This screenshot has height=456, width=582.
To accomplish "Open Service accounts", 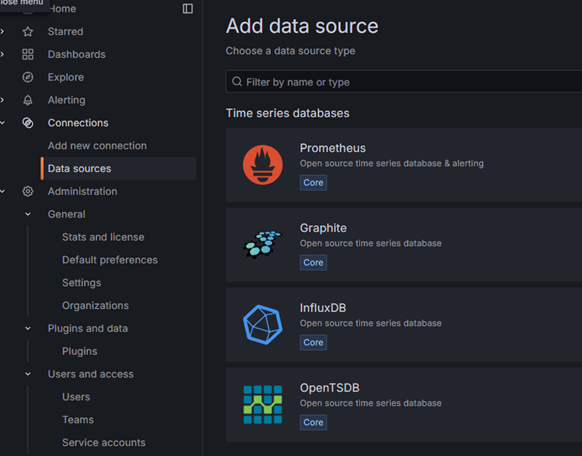I will (x=104, y=443).
